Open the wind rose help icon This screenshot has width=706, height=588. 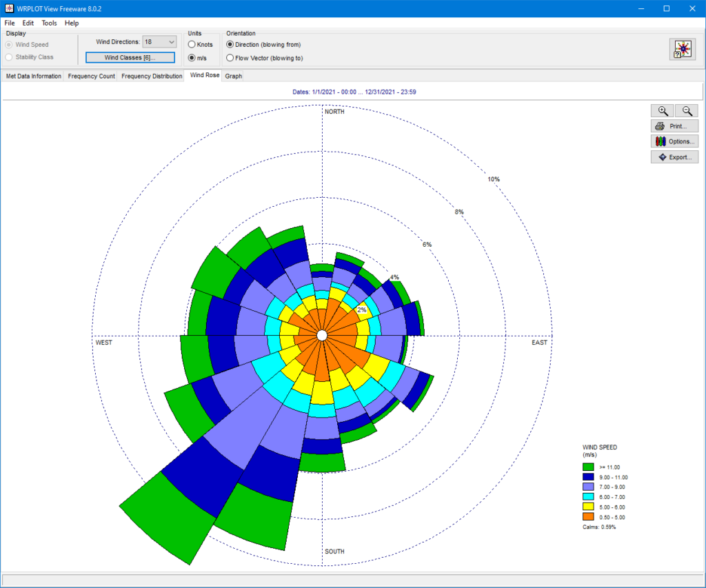coord(682,49)
